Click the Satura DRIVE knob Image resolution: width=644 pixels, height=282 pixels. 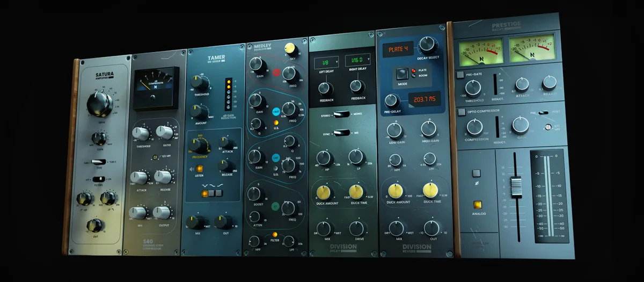99,104
